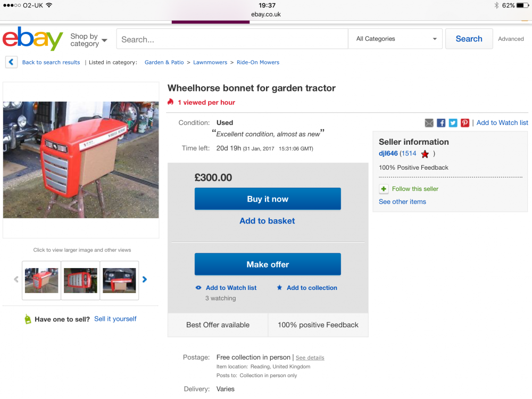Click the back arrow to search results
Screen dimensions: 532x399
[11, 62]
